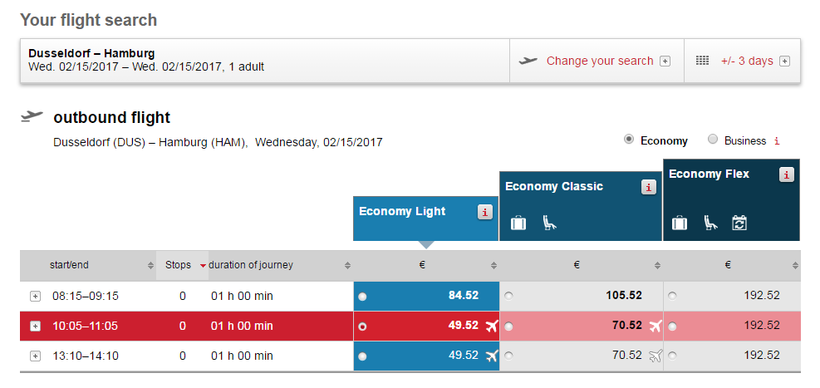The image size is (820, 388).
Task: Click the Economy Classic baggage suitcase icon
Action: coord(518,223)
